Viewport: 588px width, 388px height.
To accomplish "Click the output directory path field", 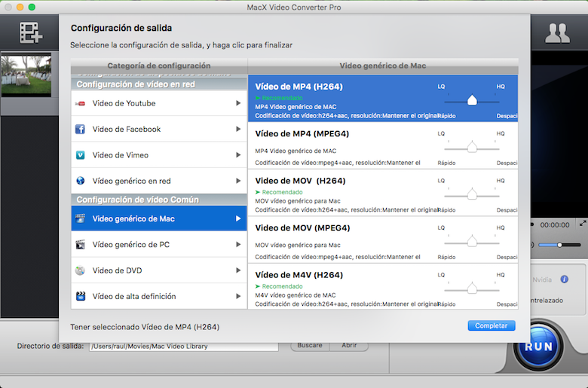I will [184, 347].
